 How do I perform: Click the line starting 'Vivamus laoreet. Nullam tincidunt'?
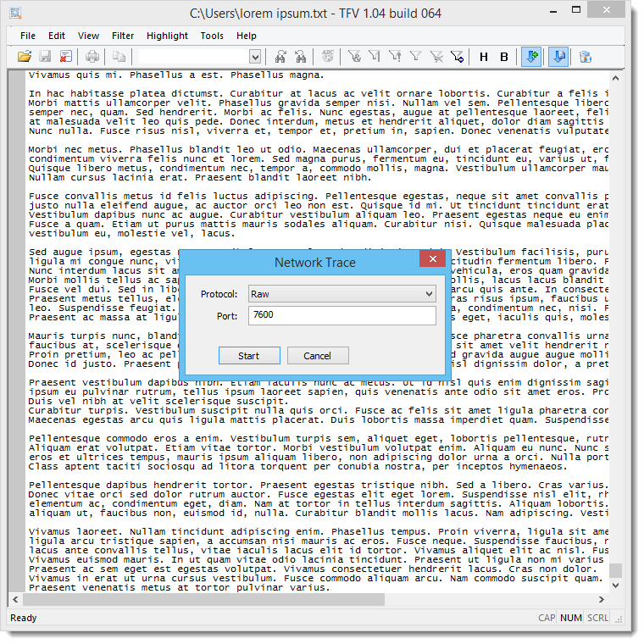319,531
